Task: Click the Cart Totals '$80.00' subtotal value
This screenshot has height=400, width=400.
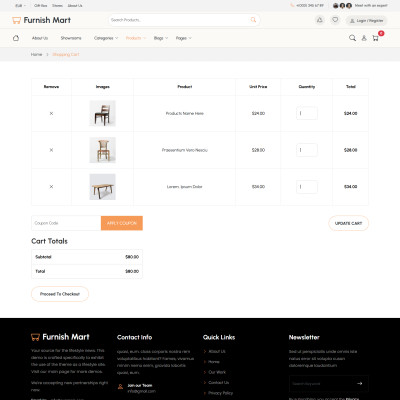Action: coord(132,257)
